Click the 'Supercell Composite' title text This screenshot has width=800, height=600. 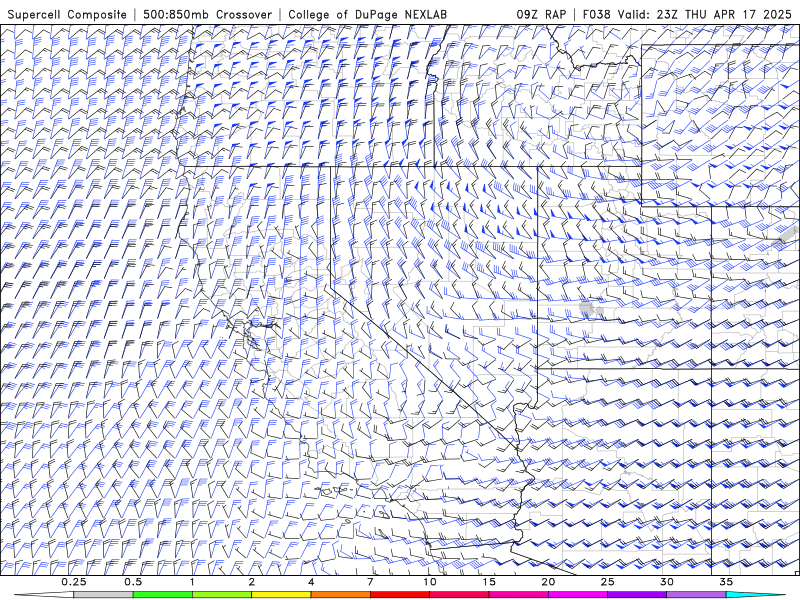point(67,14)
